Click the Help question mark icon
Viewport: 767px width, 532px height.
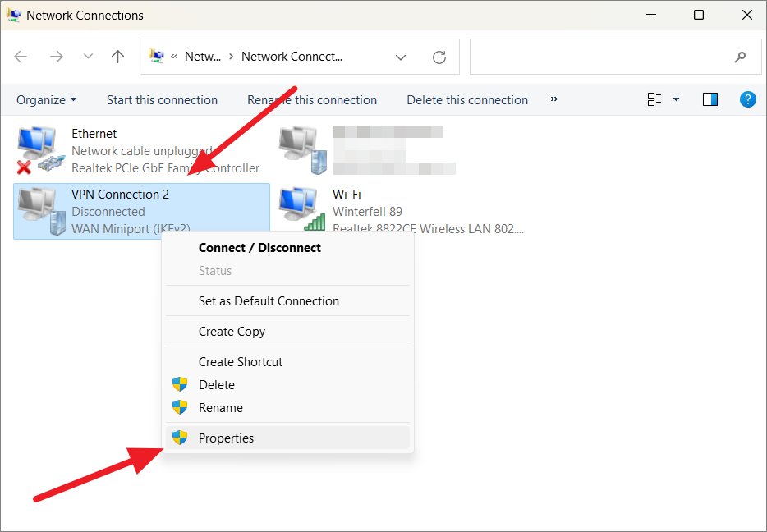pyautogui.click(x=747, y=99)
